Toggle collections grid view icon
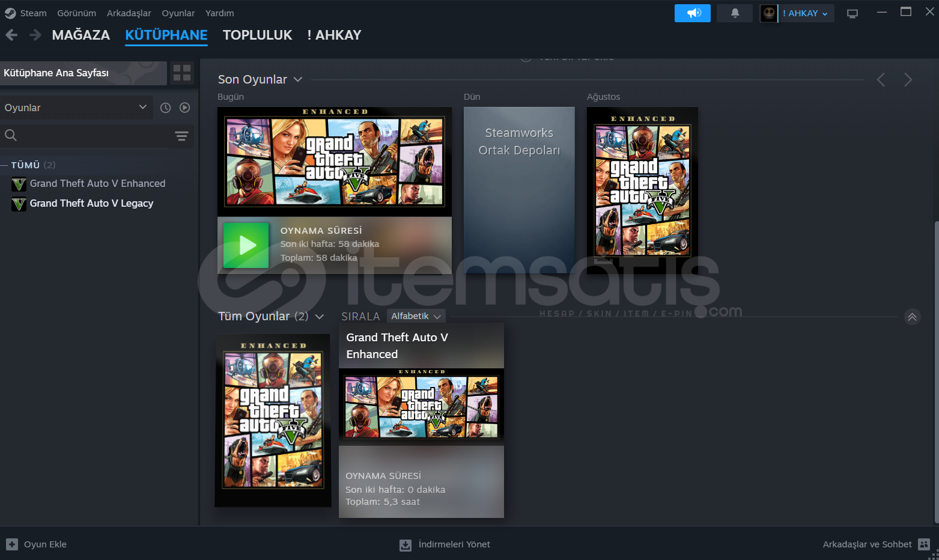Viewport: 939px width, 560px height. 182,73
